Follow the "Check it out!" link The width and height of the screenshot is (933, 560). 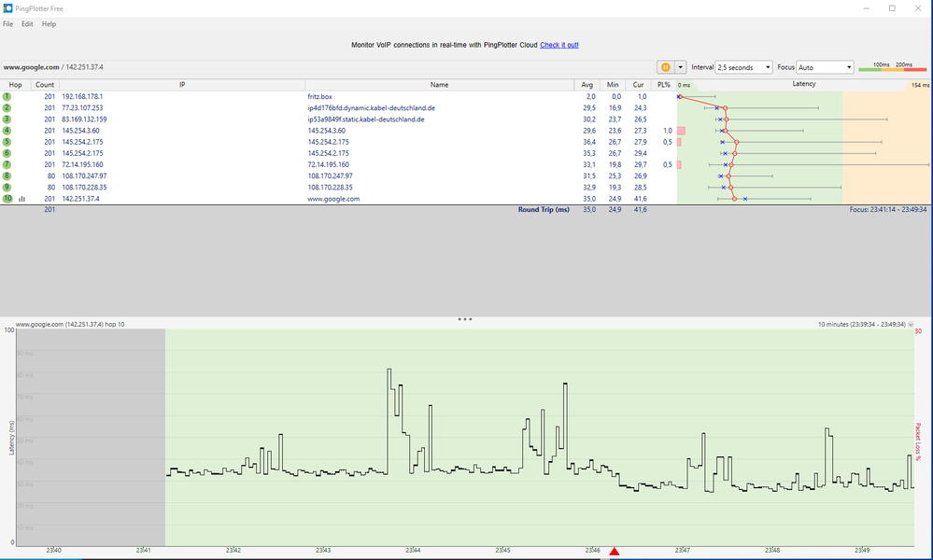pos(558,44)
